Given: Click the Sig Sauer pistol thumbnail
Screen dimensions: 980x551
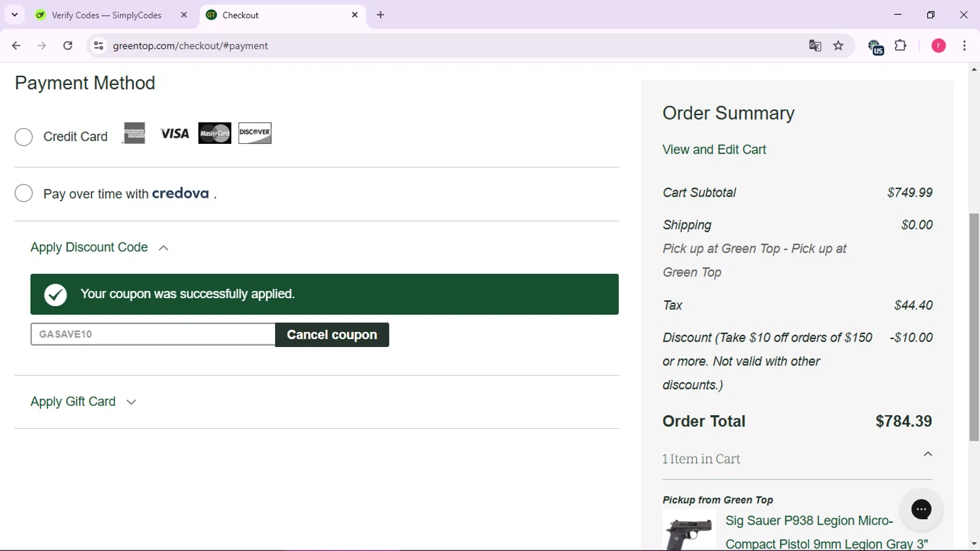Looking at the screenshot, I should pos(689,531).
